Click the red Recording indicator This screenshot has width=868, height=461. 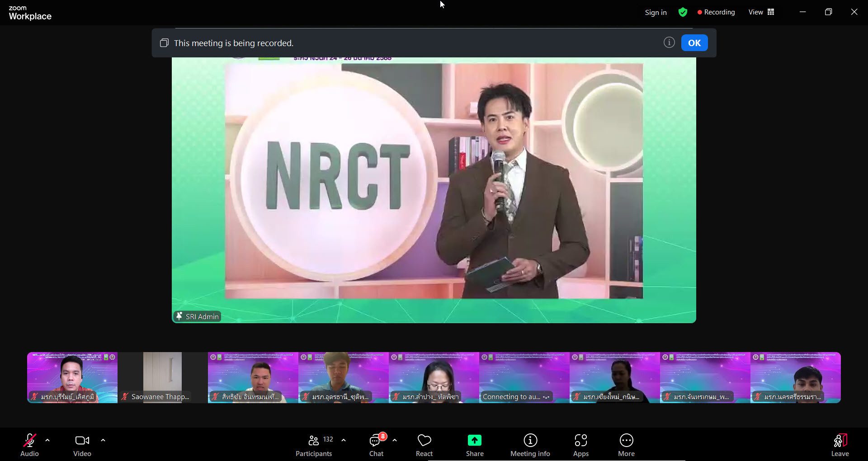(x=716, y=12)
